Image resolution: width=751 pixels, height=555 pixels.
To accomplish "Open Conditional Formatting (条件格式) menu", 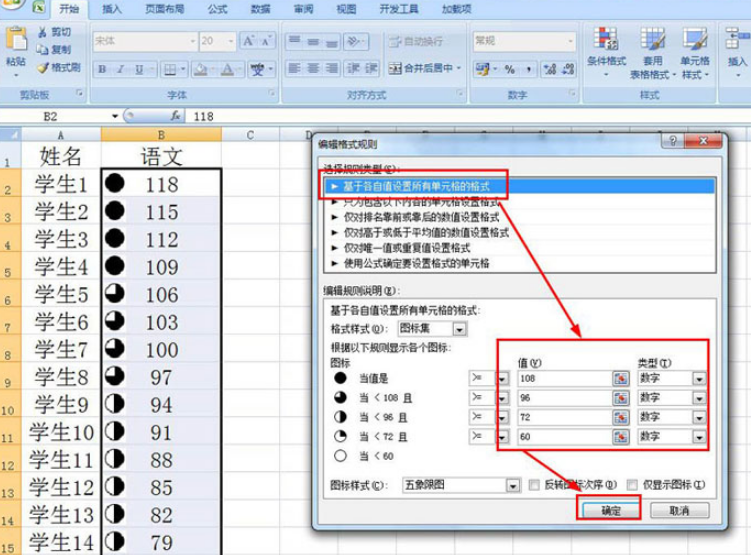I will point(606,52).
